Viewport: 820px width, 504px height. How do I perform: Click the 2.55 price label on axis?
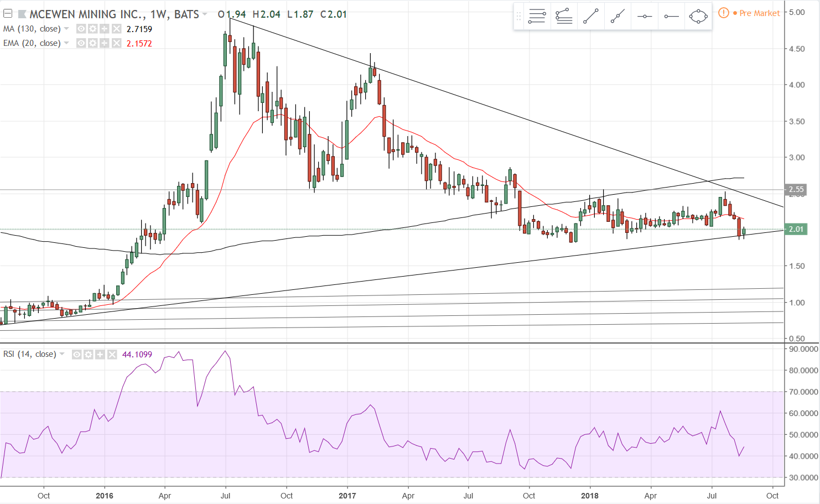click(796, 189)
